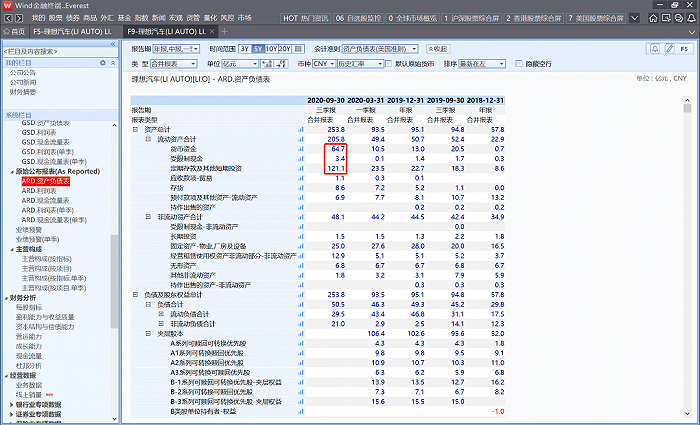Click the second decimal-adjust icon next to 单位
Viewport: 700px width, 425px height.
[282, 64]
